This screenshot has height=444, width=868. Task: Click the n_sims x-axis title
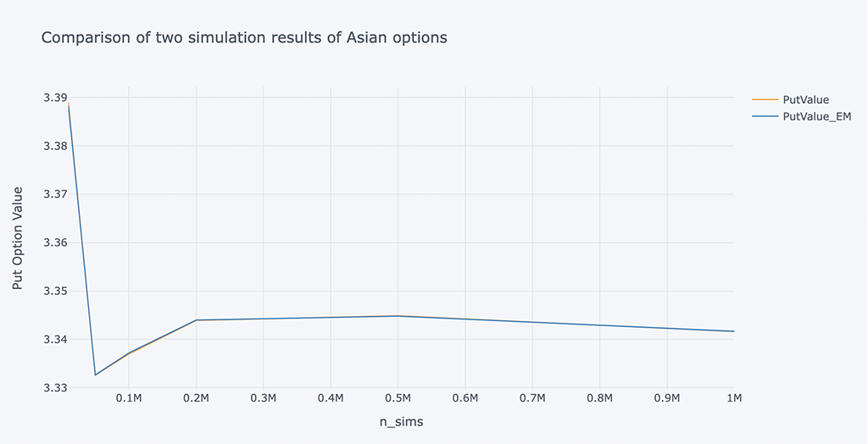(x=401, y=422)
